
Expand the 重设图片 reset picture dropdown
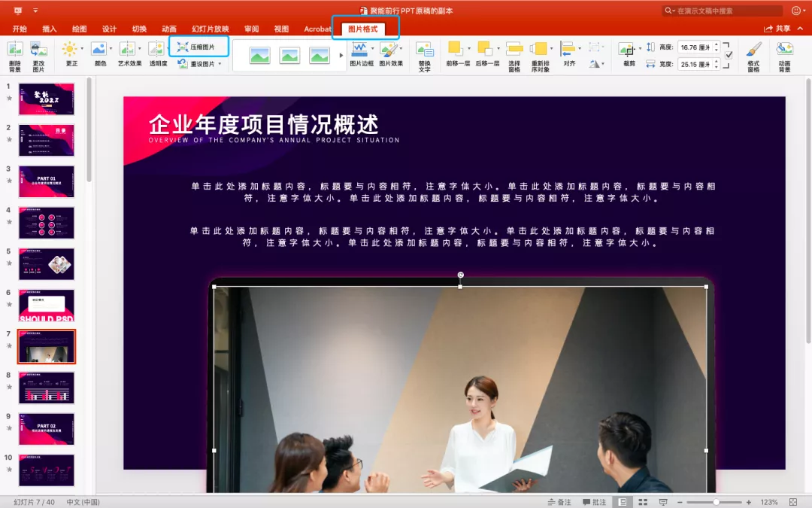(x=220, y=64)
